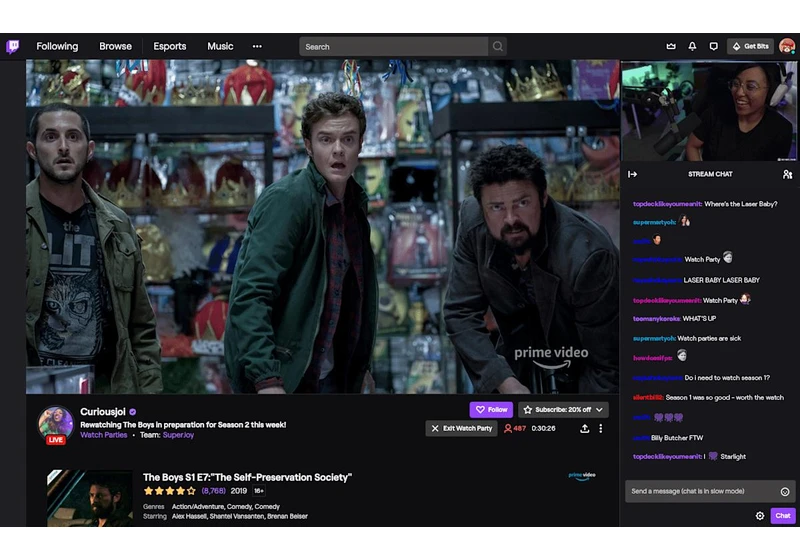Open the user profile avatar menu
800x560 pixels.
pos(787,46)
